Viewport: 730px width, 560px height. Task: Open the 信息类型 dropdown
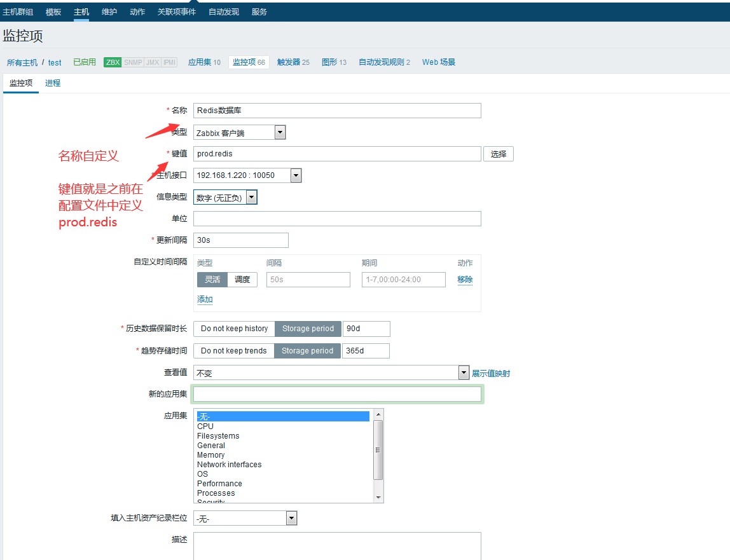[252, 198]
